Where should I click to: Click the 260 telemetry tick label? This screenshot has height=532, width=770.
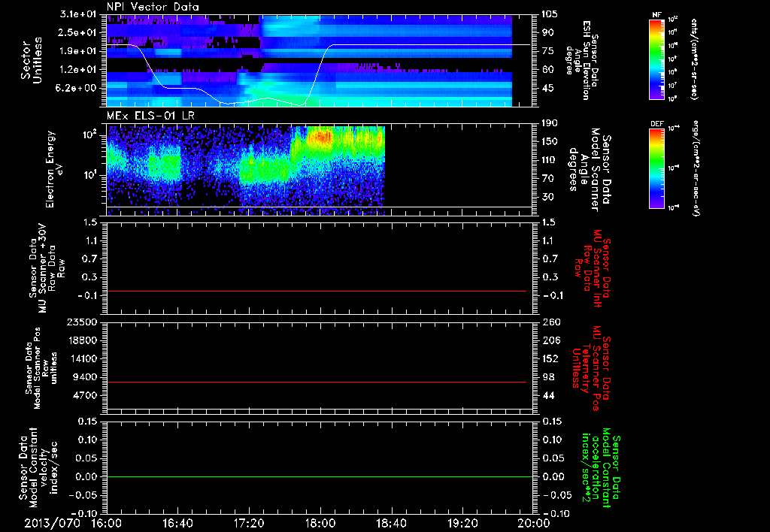tap(551, 322)
